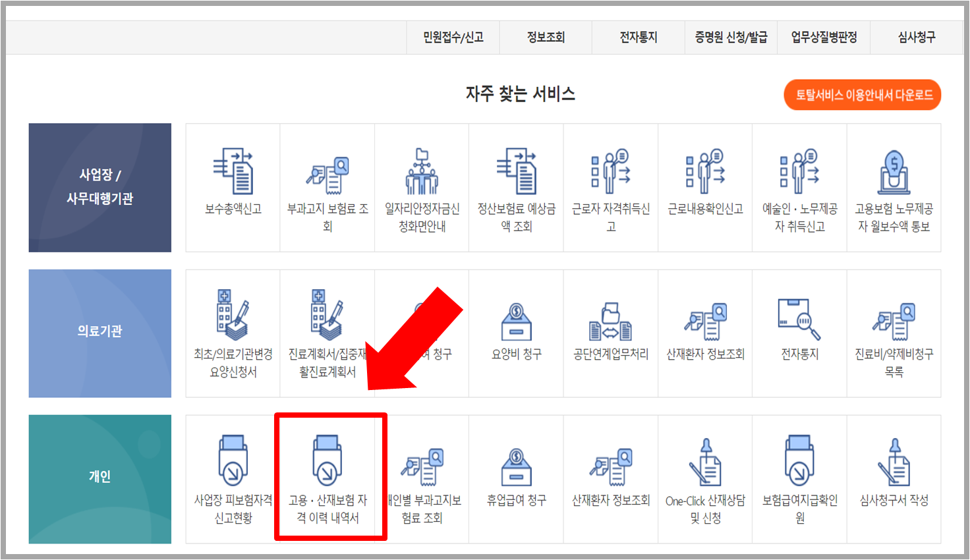This screenshot has width=970, height=560.
Task: Select the 전자통지 top menu link
Action: point(637,38)
